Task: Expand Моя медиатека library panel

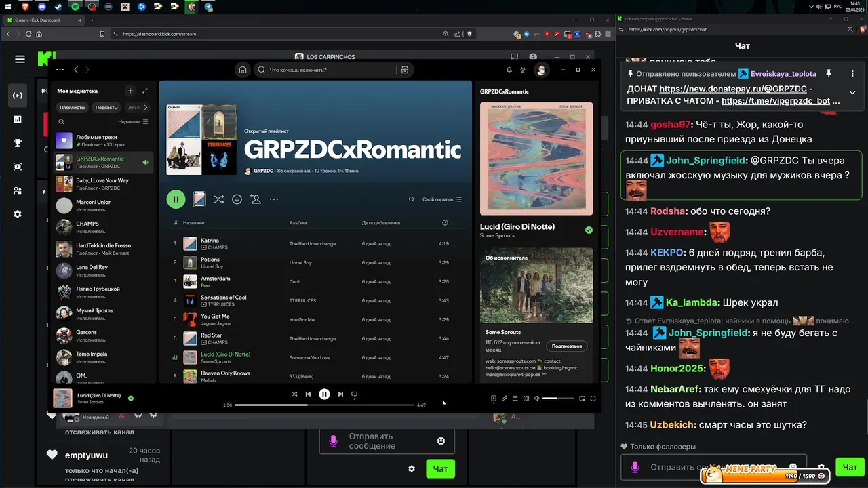Action: (145, 91)
